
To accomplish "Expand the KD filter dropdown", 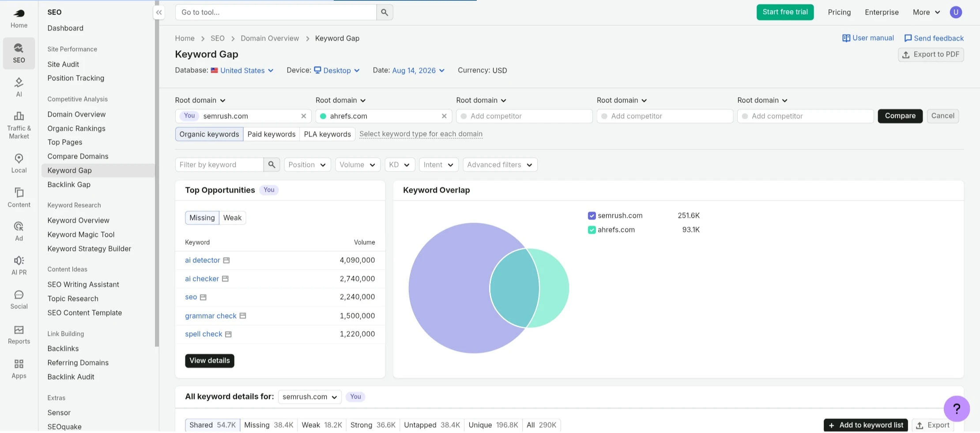I will point(400,165).
